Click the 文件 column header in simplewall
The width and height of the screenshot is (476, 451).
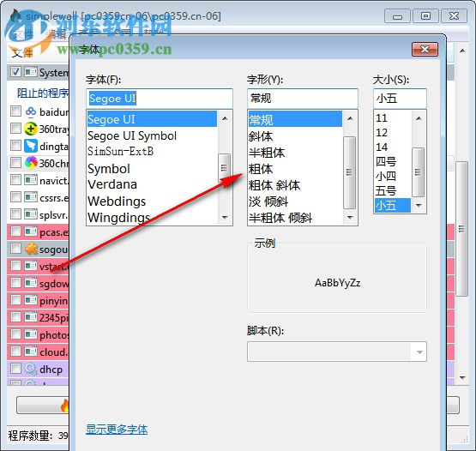(23, 53)
